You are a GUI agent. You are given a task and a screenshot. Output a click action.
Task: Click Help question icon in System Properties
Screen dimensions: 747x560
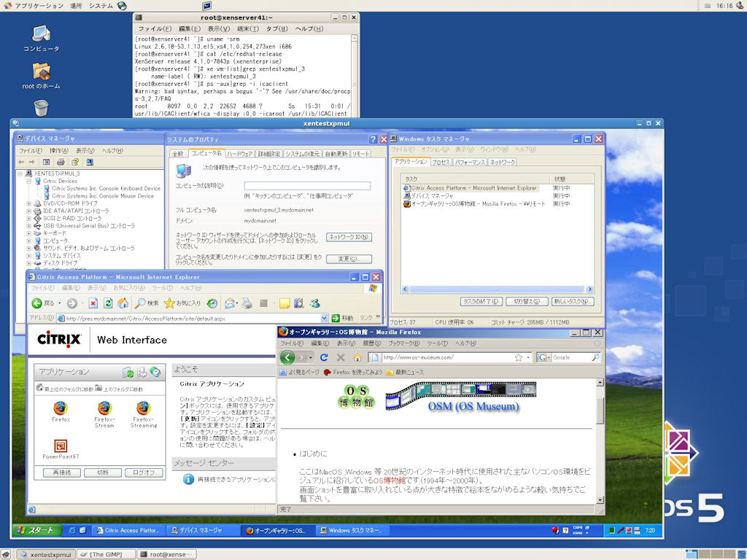click(373, 139)
